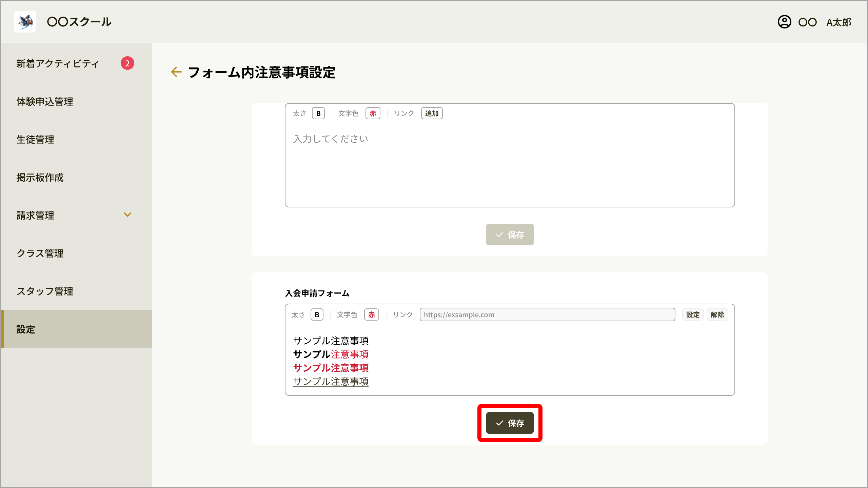868x488 pixels.
Task: Click the 解除 link-remove button
Action: pyautogui.click(x=717, y=314)
